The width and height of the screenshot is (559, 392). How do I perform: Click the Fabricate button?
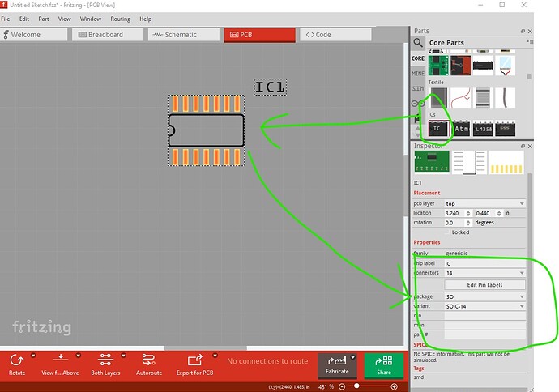pos(337,365)
